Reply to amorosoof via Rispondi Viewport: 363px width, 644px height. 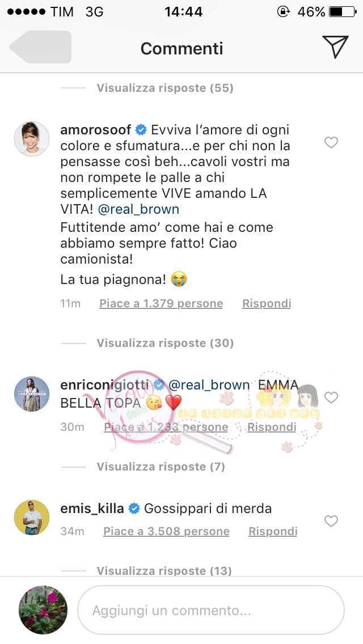pos(267,303)
